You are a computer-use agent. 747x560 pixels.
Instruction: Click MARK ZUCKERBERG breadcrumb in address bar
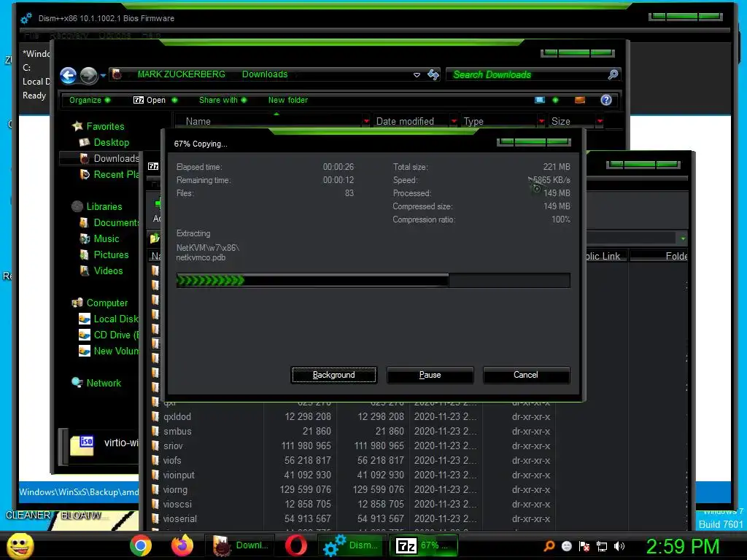181,74
